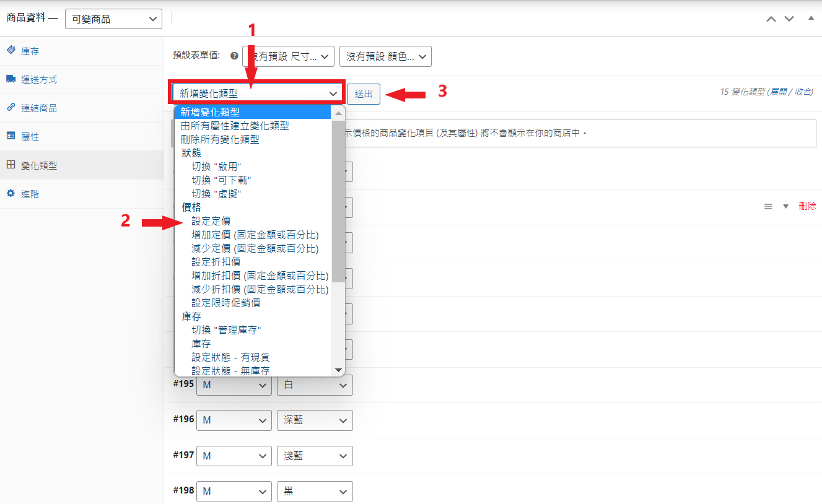Click variation ID #196 text

pos(184,419)
